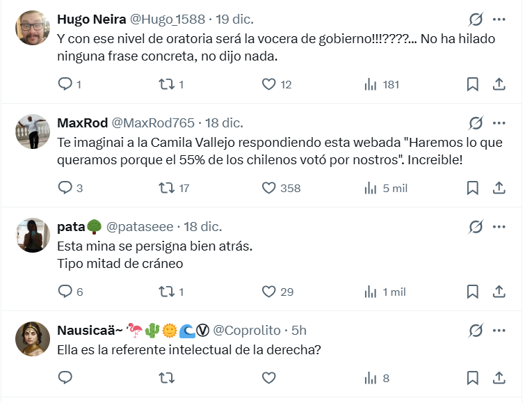Bookmark pata's tweet
This screenshot has height=403, width=532.
(472, 292)
